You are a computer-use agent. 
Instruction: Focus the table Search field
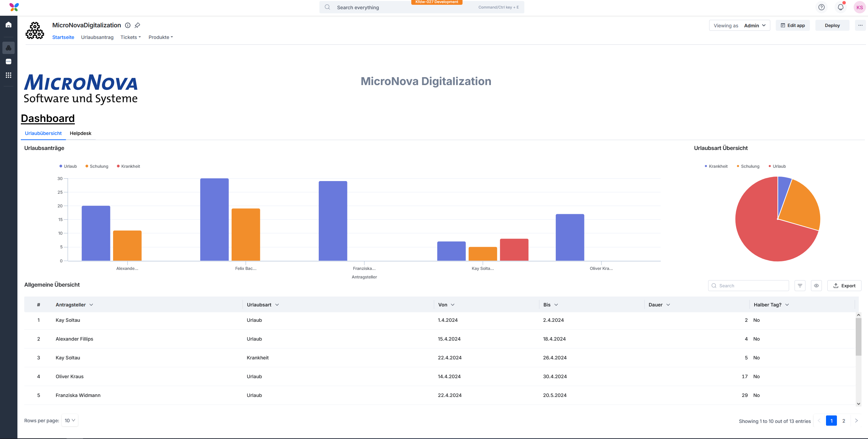[x=748, y=286]
